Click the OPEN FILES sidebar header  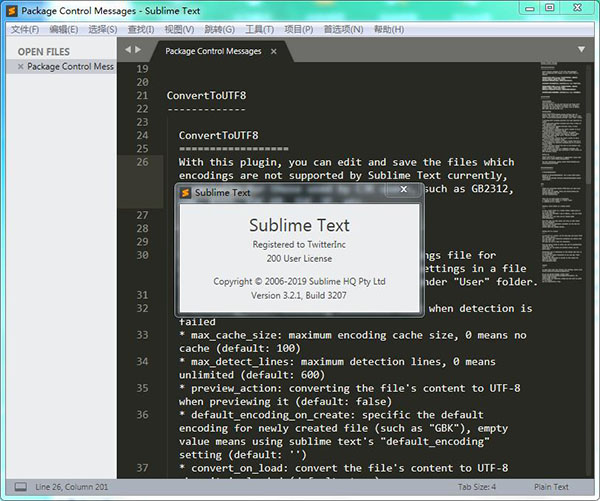44,52
